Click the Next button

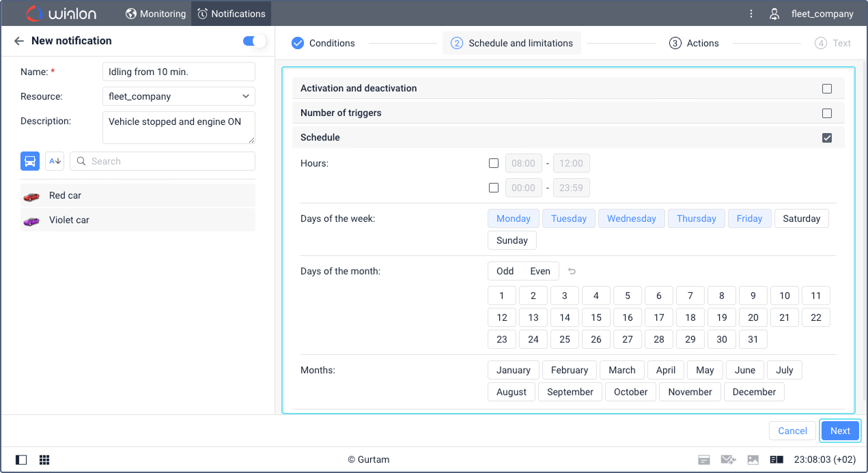(840, 431)
